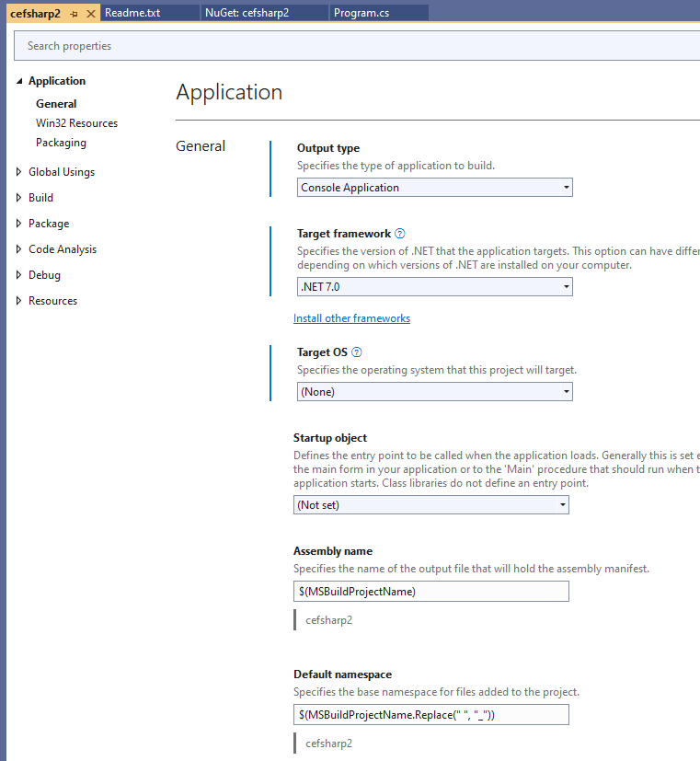Expand the Code Analysis section arrow
This screenshot has height=761, width=700.
coord(19,249)
